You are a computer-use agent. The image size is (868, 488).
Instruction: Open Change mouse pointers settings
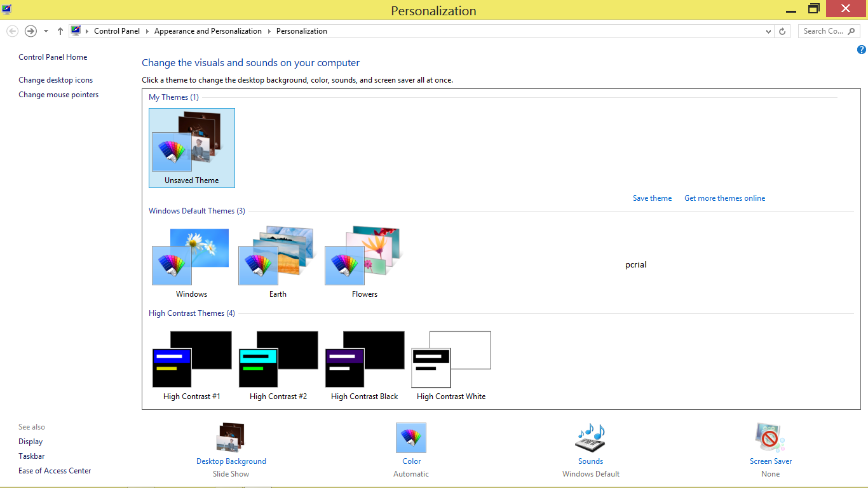[58, 94]
